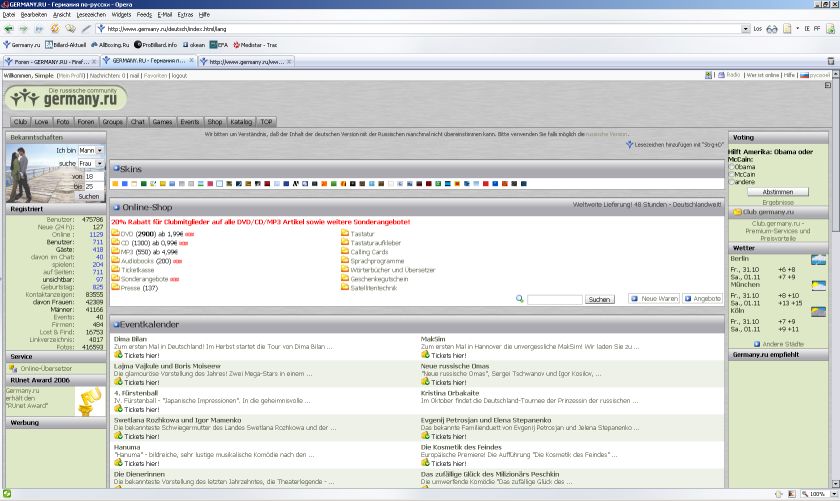Click the München weather icon
This screenshot has width=840, height=501.
(819, 286)
